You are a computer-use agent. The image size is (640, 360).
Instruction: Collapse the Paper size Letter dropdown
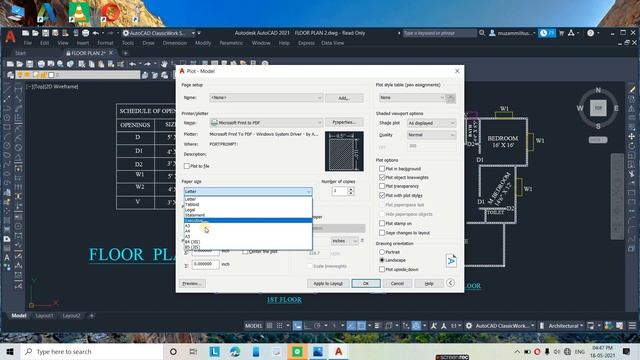point(248,191)
